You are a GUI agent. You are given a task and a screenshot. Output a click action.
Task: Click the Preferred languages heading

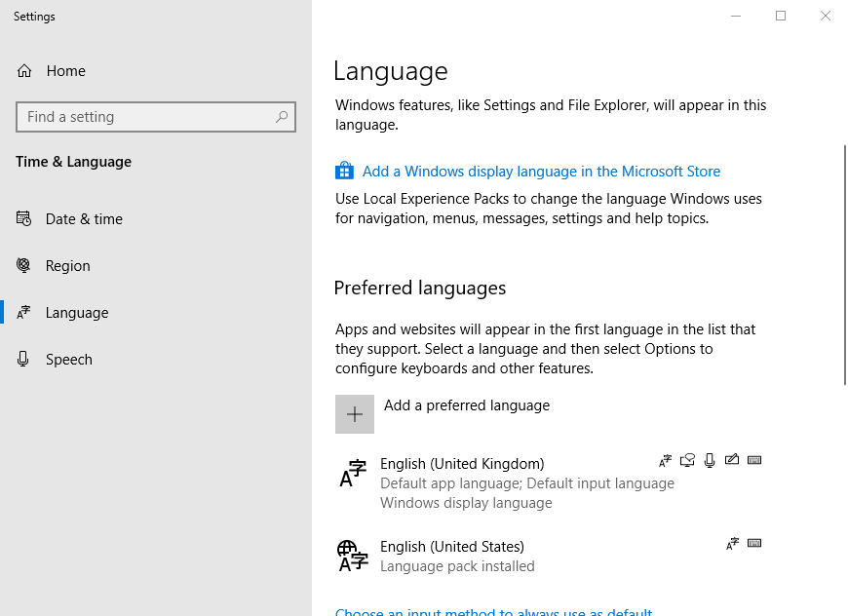pyautogui.click(x=420, y=288)
